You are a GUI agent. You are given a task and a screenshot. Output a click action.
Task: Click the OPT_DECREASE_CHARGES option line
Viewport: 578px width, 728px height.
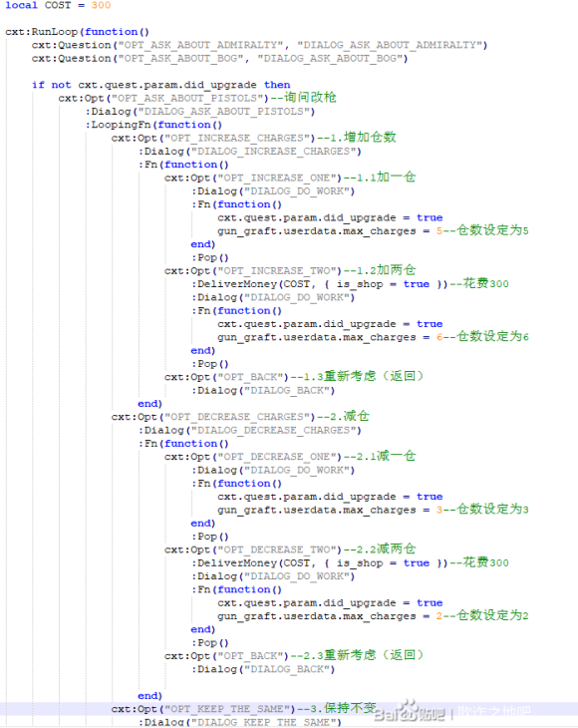(x=240, y=417)
